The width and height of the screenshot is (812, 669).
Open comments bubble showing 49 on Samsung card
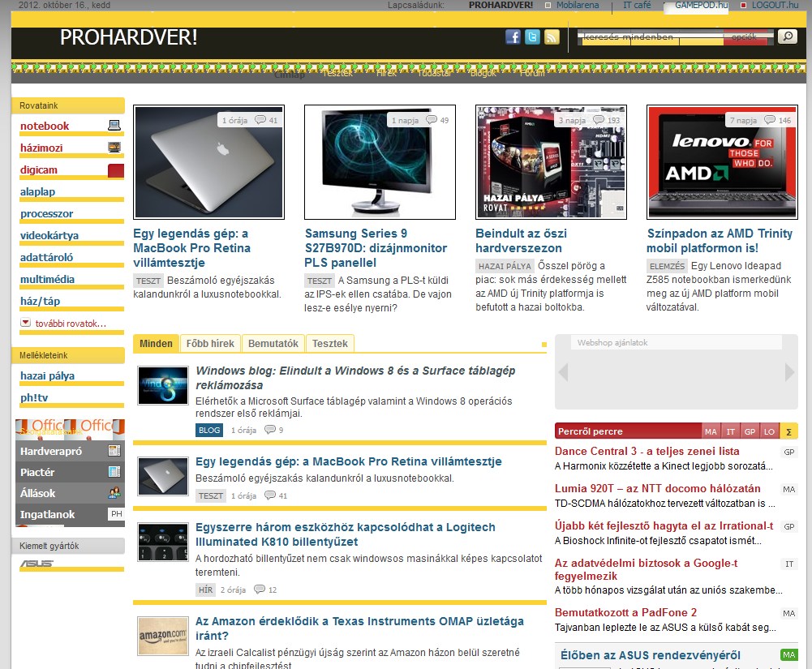(x=432, y=120)
